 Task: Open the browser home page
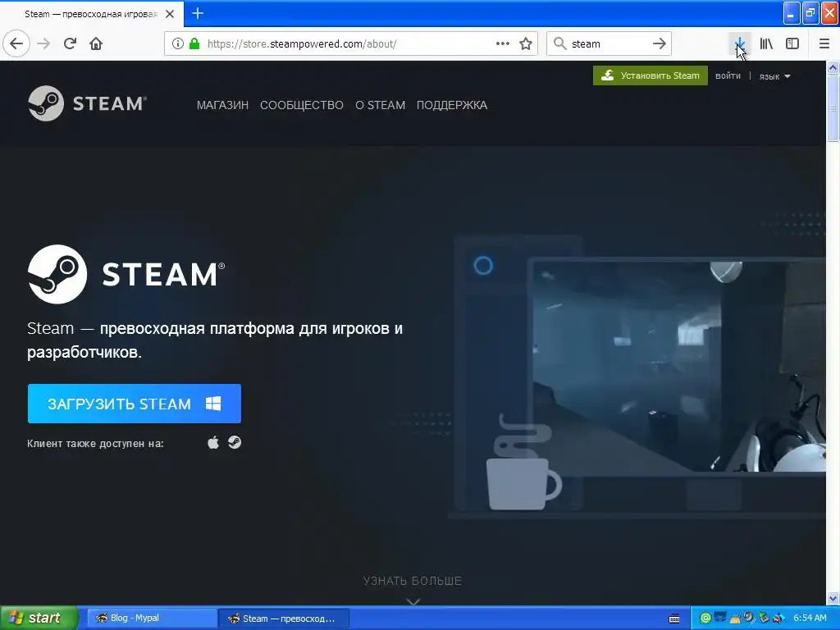pos(96,43)
